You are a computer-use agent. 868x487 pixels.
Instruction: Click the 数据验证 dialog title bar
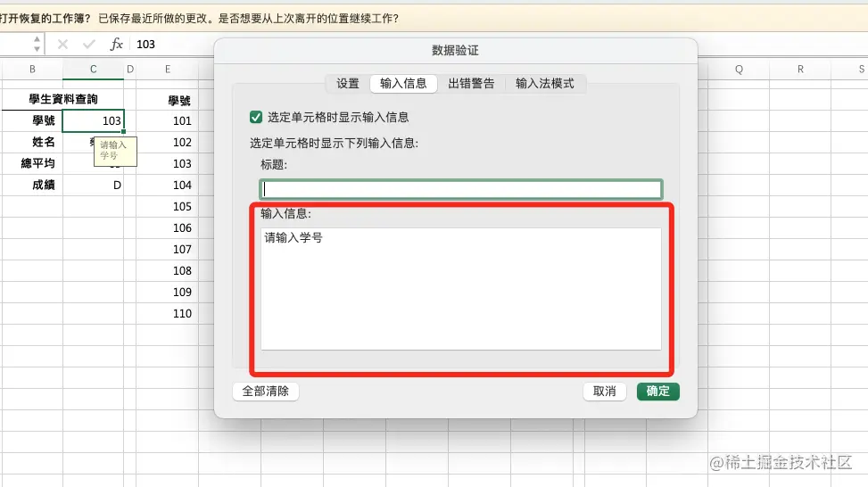[x=455, y=50]
